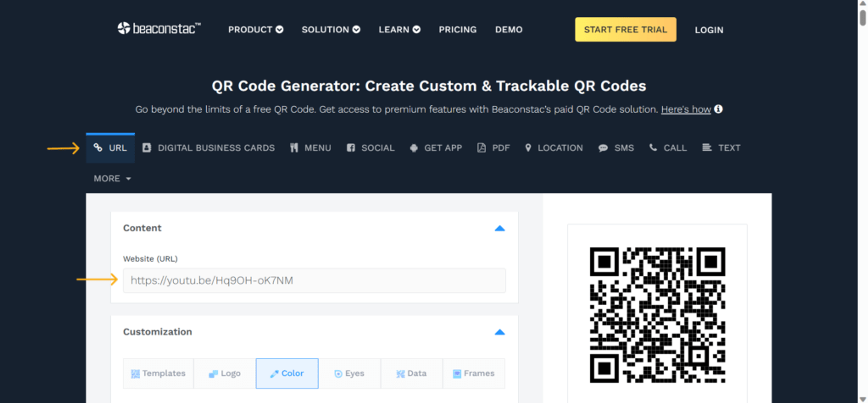The width and height of the screenshot is (868, 403).
Task: Pick the Call phone QR type
Action: coord(653,147)
